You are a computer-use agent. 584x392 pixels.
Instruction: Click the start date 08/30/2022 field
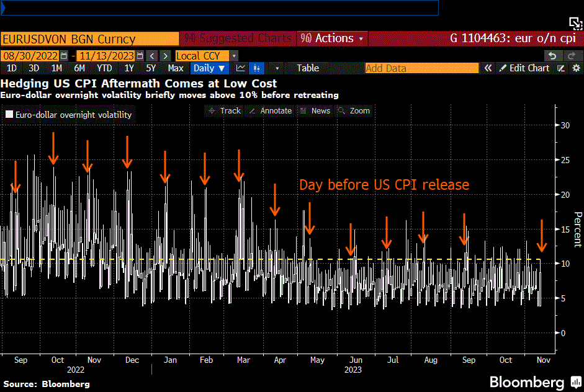click(x=30, y=56)
